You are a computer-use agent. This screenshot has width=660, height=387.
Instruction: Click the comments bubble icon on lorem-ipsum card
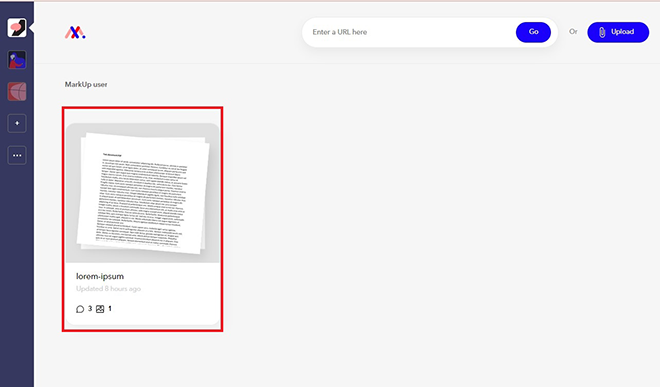(x=80, y=309)
